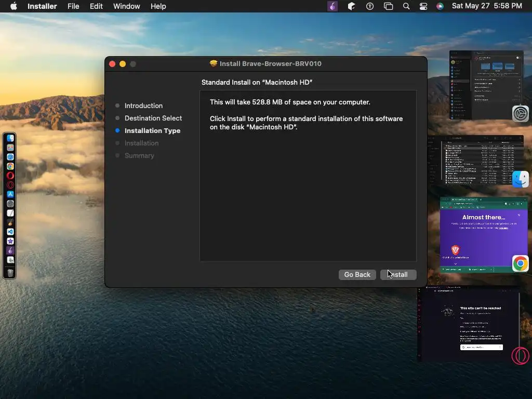Image resolution: width=532 pixels, height=399 pixels.
Task: Select the Installation Type step
Action: [152, 130]
